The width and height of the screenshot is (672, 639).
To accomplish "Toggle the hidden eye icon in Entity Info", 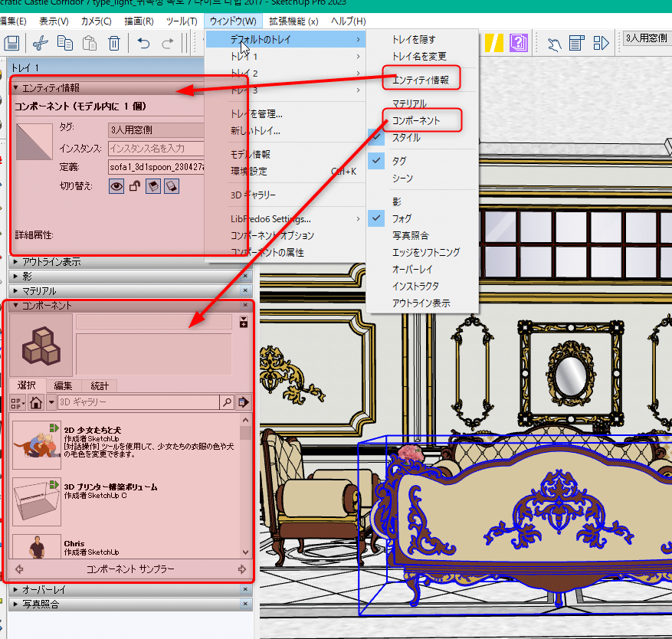I will coord(116,186).
